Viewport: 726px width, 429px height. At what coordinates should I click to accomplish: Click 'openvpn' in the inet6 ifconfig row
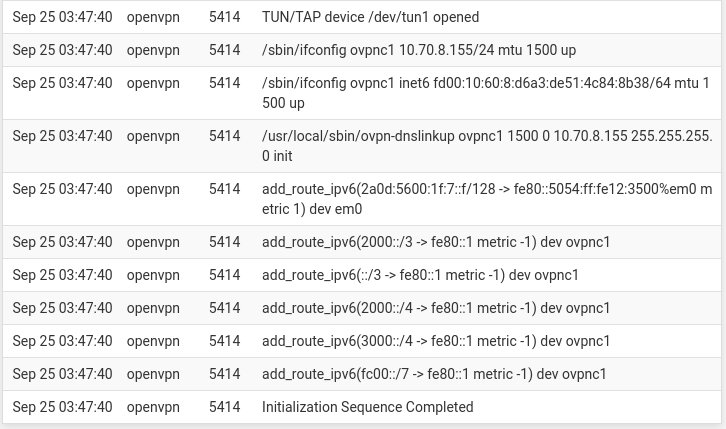(x=153, y=83)
